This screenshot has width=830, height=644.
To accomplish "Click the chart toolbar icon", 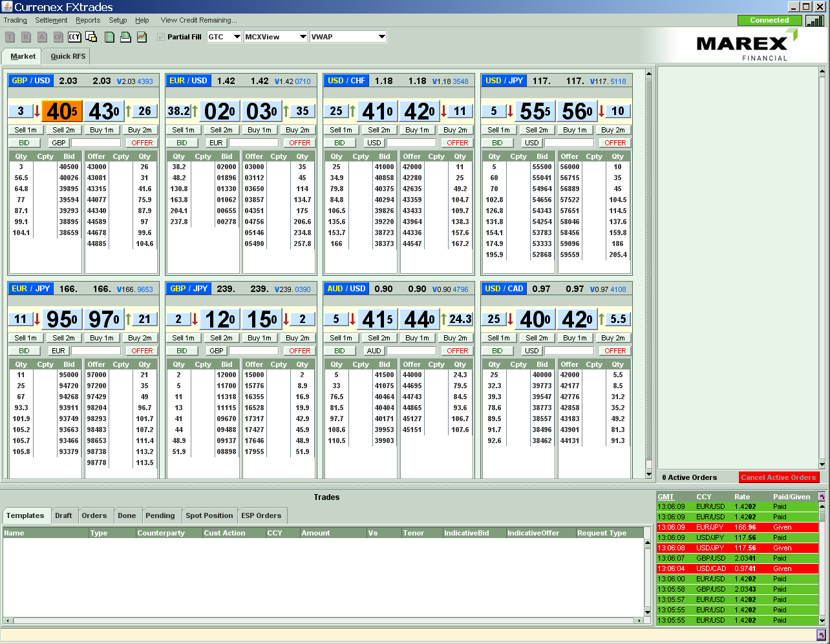I will [x=142, y=37].
